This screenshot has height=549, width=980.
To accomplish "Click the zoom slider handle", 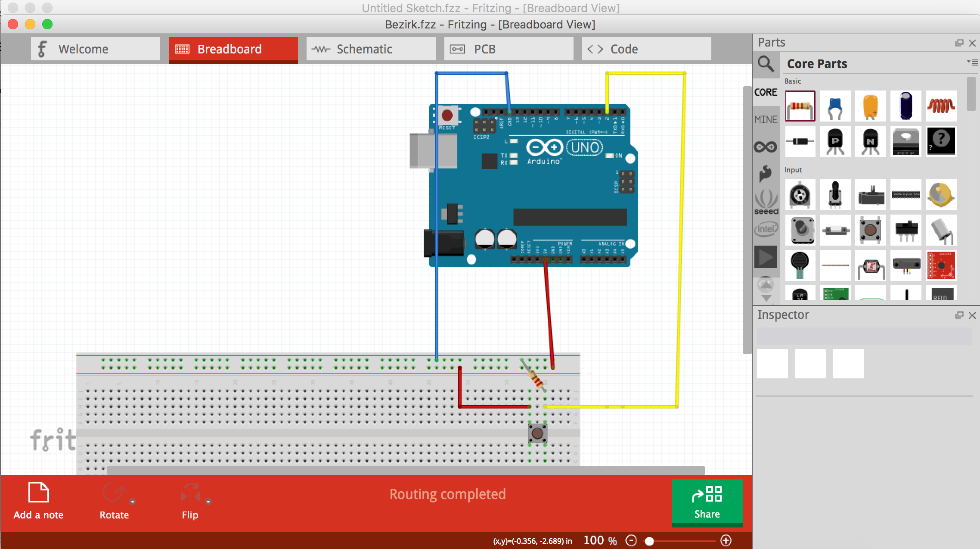I will click(x=650, y=541).
